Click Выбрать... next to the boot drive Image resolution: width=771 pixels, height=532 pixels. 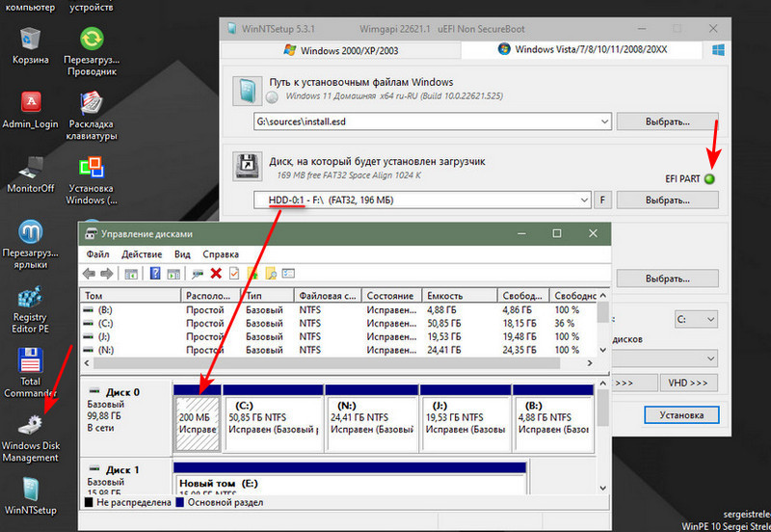[667, 200]
